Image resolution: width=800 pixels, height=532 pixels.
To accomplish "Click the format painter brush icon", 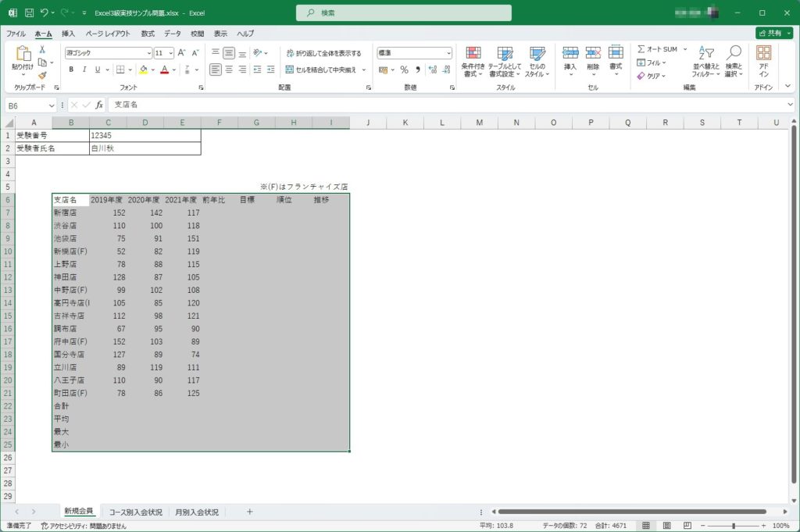I will (x=42, y=76).
